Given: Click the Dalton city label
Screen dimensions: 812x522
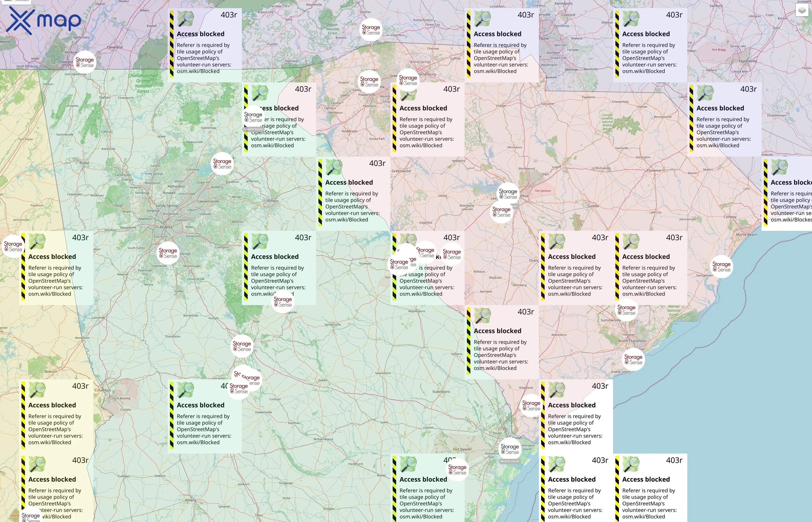Looking at the screenshot, I should (x=105, y=98).
